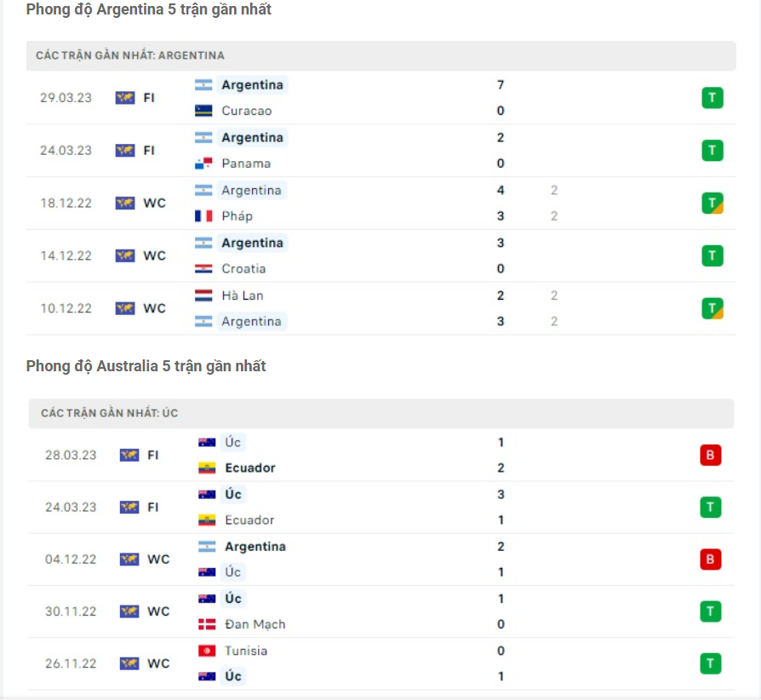Open the Argentina team link
Viewport: 761px width, 700px height.
tap(252, 84)
